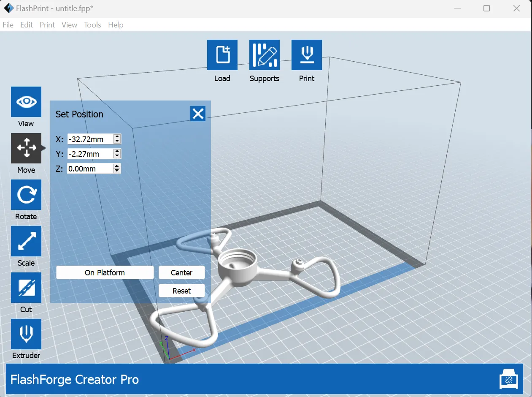
Task: Open the View tool
Action: pos(26,102)
